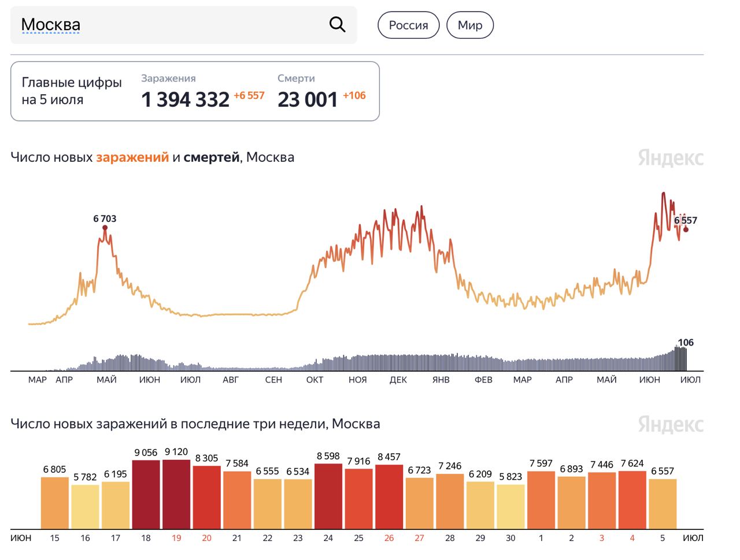Click the total deaths value 23 001
The height and width of the screenshot is (560, 740).
(x=308, y=99)
